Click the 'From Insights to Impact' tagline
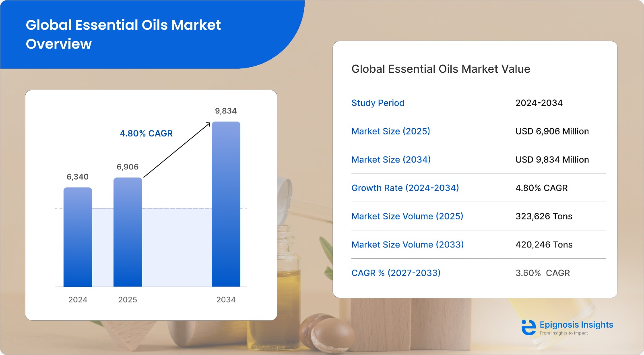The image size is (644, 355). tap(563, 333)
